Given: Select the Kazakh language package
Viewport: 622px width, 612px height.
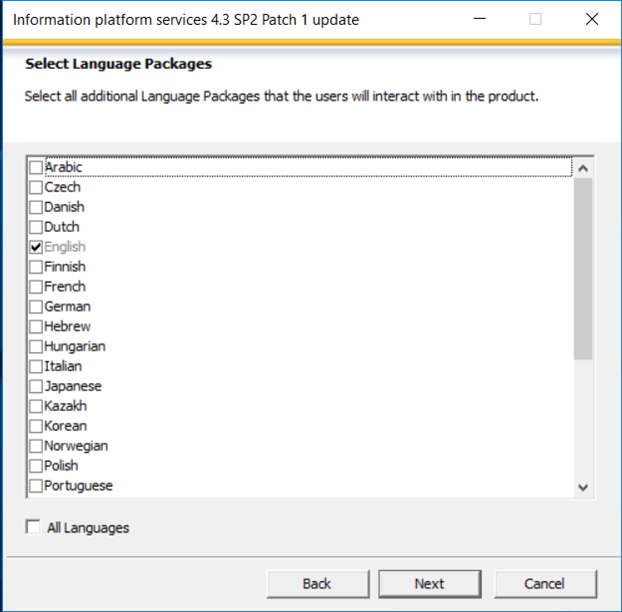Looking at the screenshot, I should tap(36, 406).
